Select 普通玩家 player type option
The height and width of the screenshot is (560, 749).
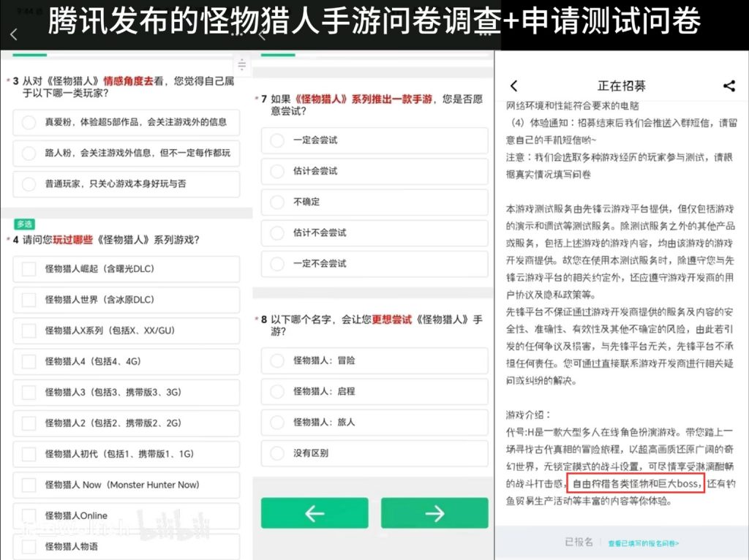pos(126,183)
